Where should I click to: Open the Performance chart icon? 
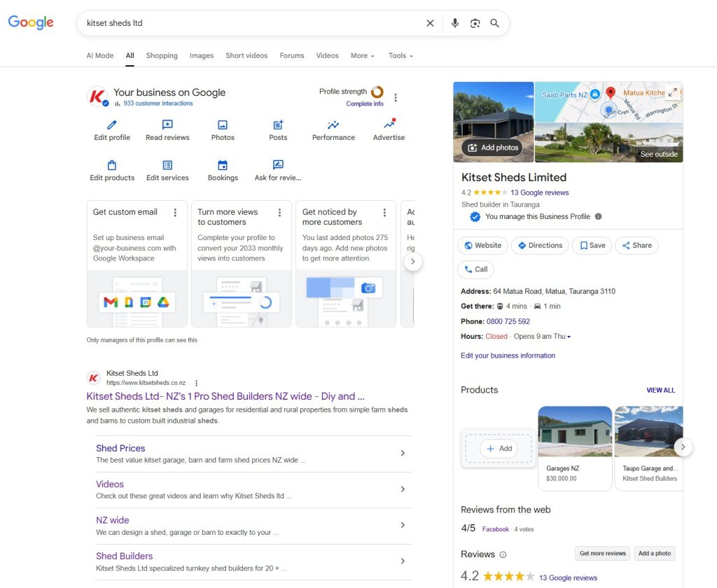coord(333,125)
